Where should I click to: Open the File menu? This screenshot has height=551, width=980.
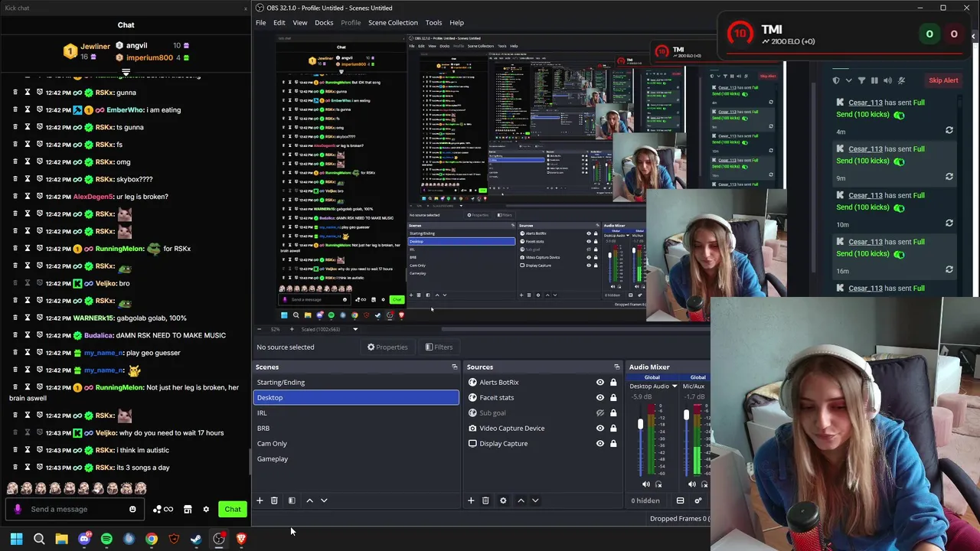(261, 23)
